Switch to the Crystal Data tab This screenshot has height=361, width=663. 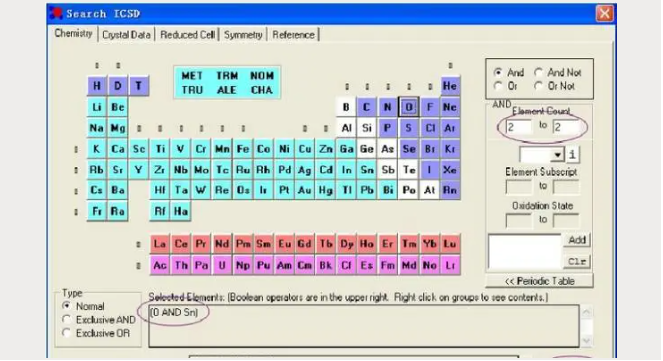pyautogui.click(x=126, y=35)
